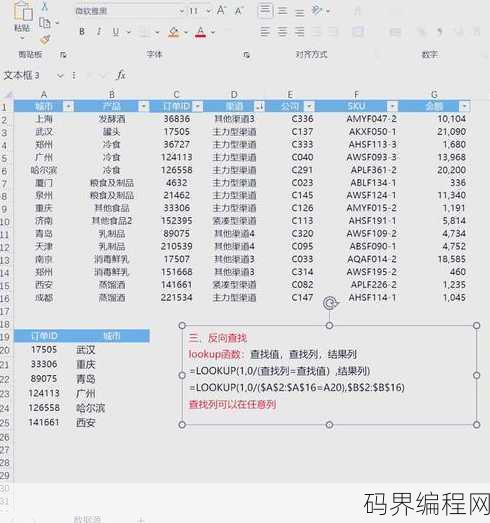Open the Paste options arrow
Screen dimensions: 490x523
22,39
